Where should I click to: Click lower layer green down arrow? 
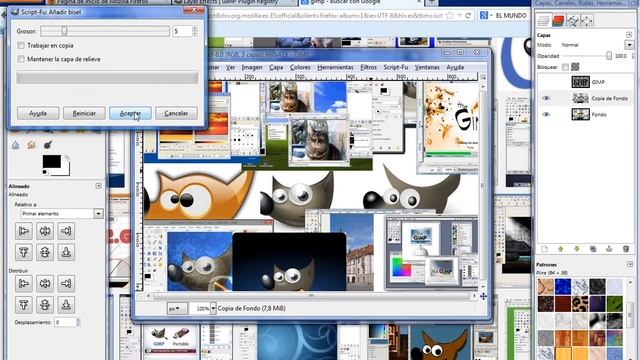tap(577, 249)
